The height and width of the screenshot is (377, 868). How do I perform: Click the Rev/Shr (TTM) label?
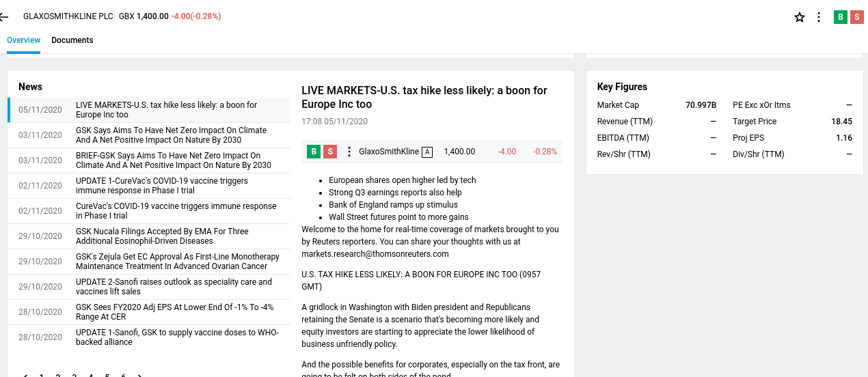point(624,154)
